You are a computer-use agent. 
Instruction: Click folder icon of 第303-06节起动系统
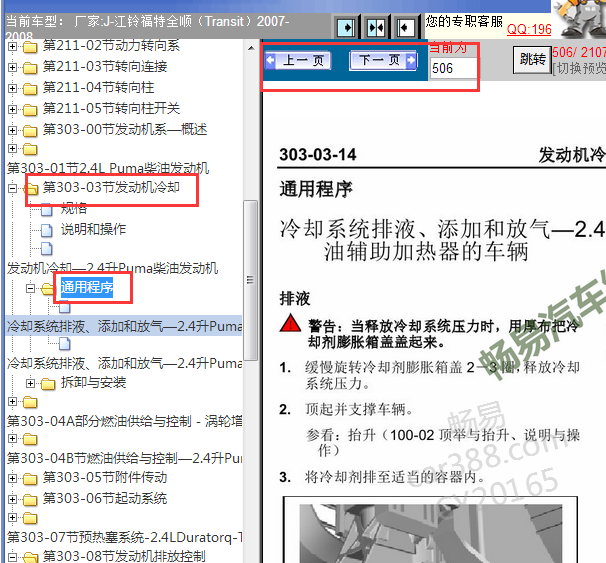coord(30,500)
